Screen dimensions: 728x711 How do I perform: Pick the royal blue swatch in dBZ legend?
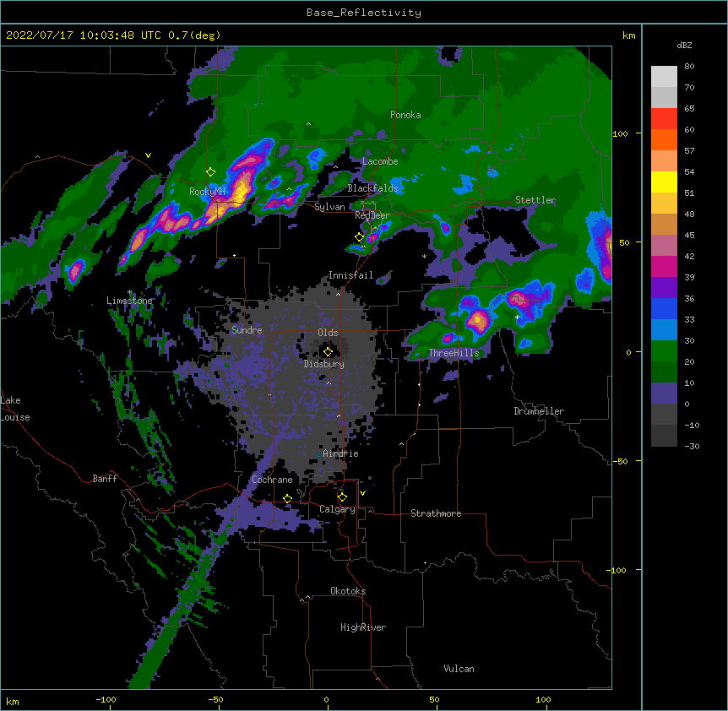pyautogui.click(x=664, y=308)
